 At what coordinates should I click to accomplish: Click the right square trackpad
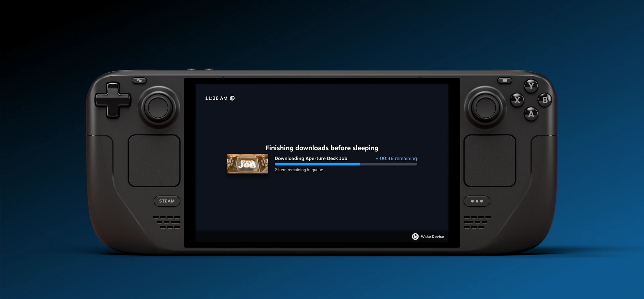[x=490, y=161]
